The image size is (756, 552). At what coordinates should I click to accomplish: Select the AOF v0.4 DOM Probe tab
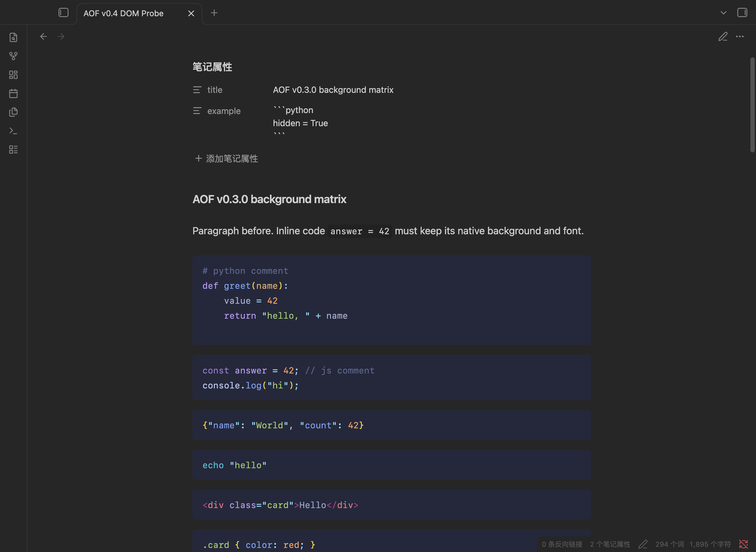(x=139, y=13)
